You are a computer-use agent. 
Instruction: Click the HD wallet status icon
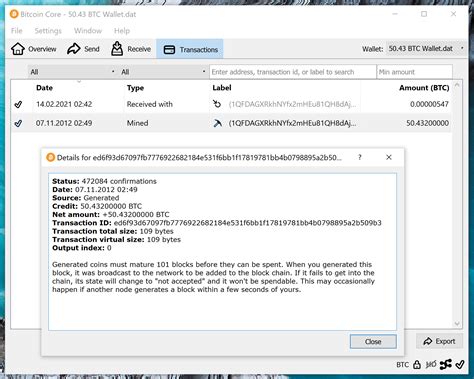click(x=431, y=365)
